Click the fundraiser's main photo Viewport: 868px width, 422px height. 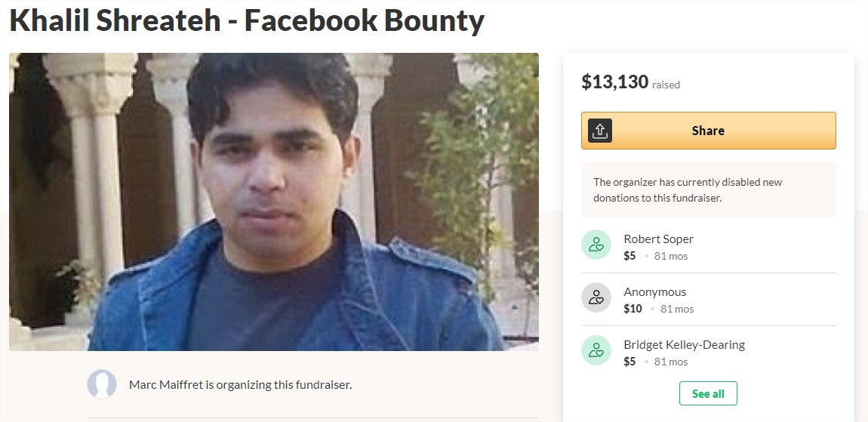point(274,202)
